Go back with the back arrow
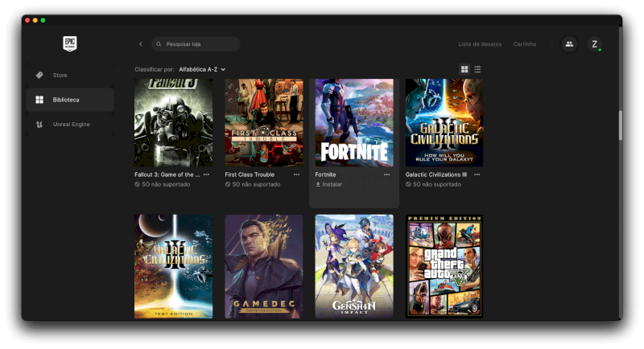Image resolution: width=644 pixels, height=349 pixels. coord(140,44)
